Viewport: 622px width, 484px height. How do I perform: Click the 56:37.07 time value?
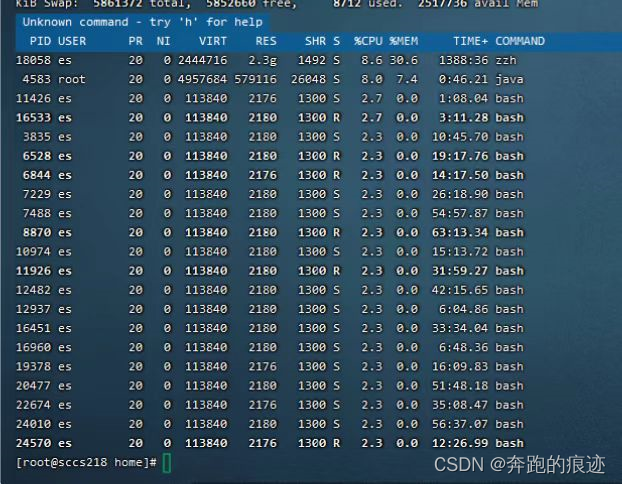click(x=460, y=424)
